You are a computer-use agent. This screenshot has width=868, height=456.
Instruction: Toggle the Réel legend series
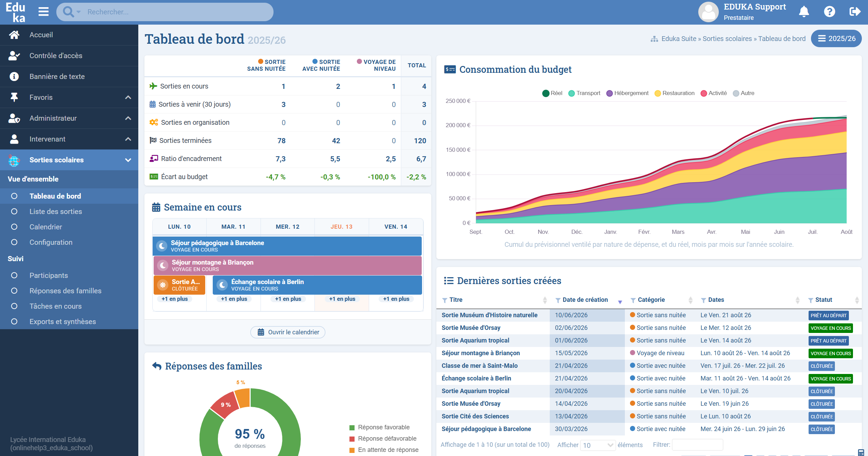click(x=552, y=93)
